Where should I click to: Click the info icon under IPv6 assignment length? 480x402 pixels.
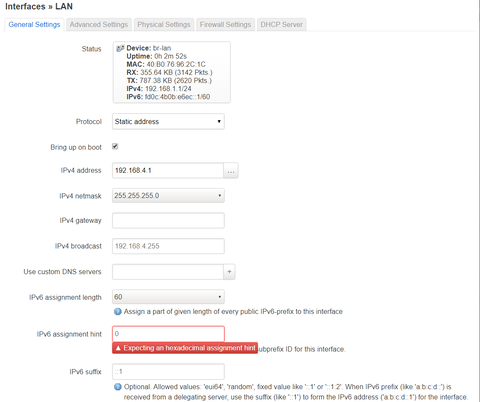pos(118,312)
